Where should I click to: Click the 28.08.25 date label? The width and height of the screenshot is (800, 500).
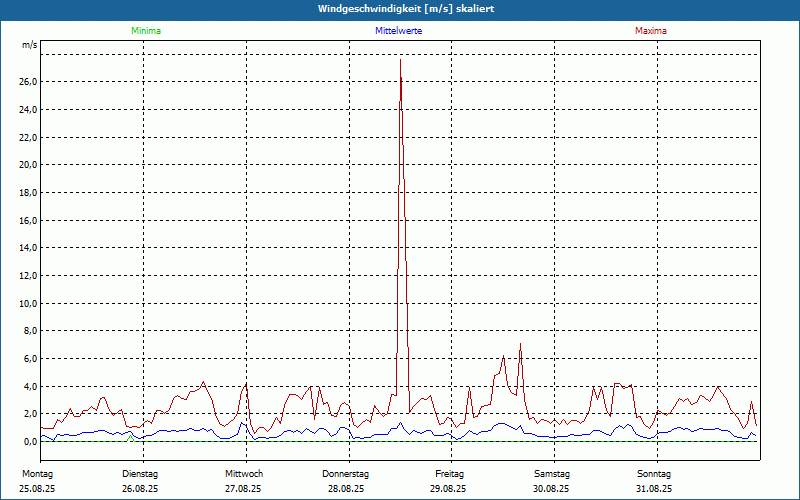(x=346, y=489)
